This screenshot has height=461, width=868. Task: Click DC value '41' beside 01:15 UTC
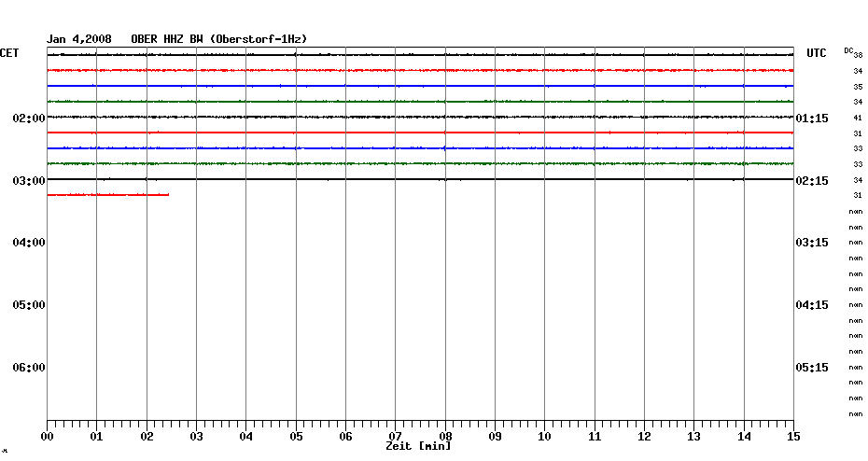tap(858, 118)
